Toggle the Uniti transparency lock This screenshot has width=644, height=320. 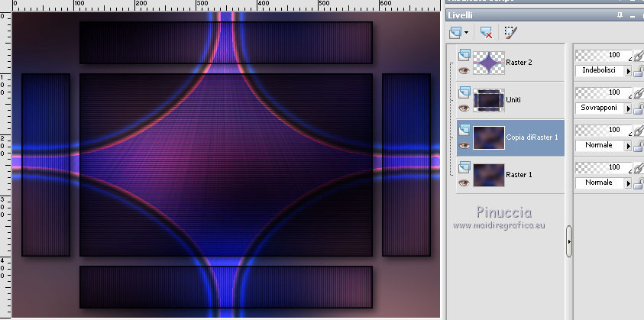[638, 109]
